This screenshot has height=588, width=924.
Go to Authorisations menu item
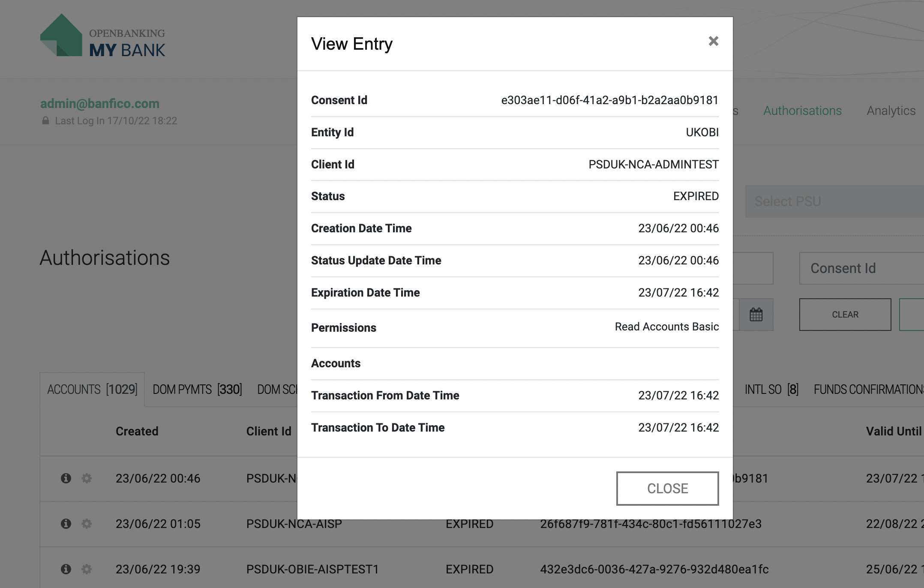[x=802, y=111]
